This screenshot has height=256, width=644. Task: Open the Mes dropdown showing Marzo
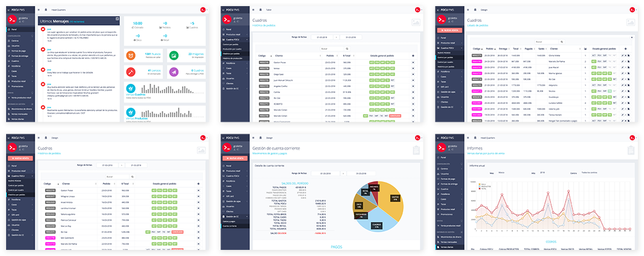tap(501, 173)
